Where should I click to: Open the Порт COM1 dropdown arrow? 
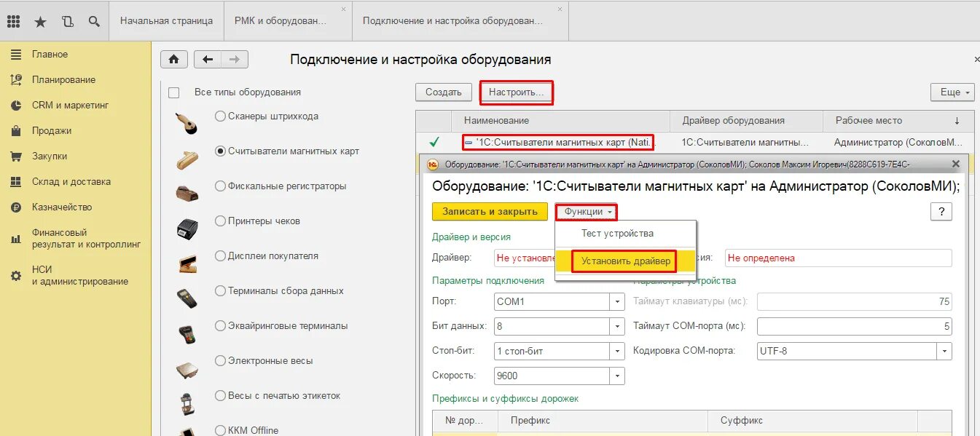click(x=618, y=301)
